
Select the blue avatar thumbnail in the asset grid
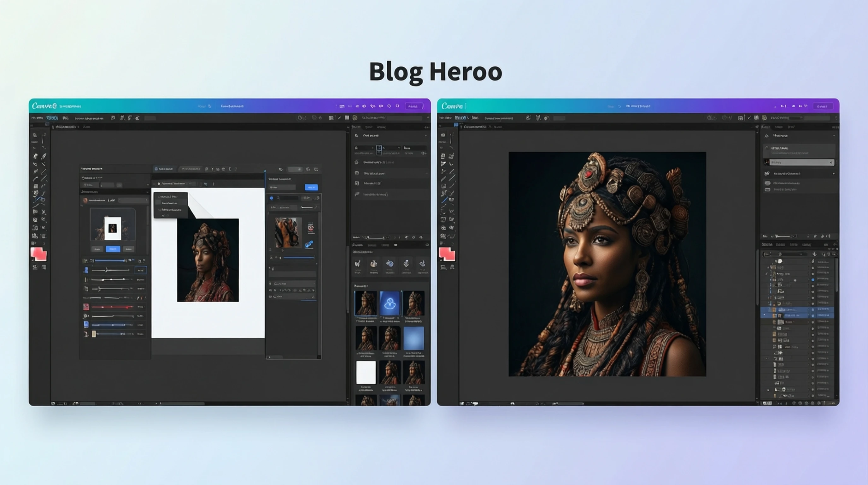point(391,303)
